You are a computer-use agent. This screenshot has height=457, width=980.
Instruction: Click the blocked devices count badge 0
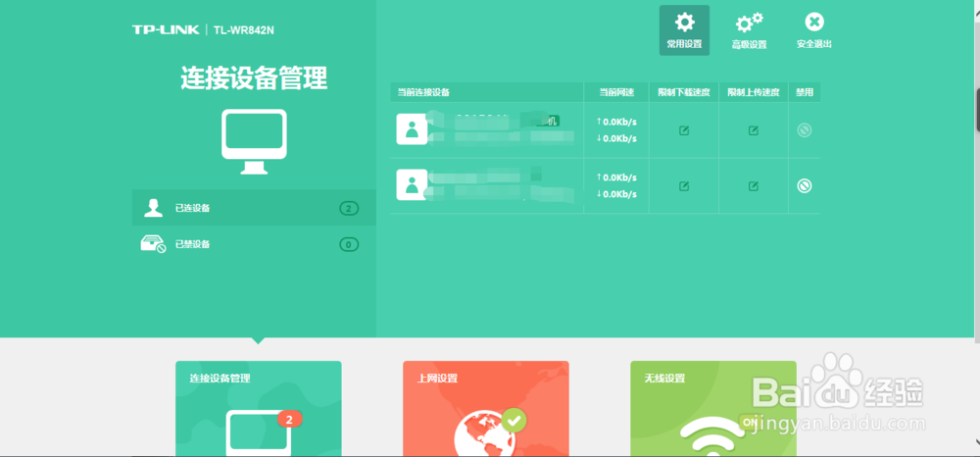[x=349, y=244]
